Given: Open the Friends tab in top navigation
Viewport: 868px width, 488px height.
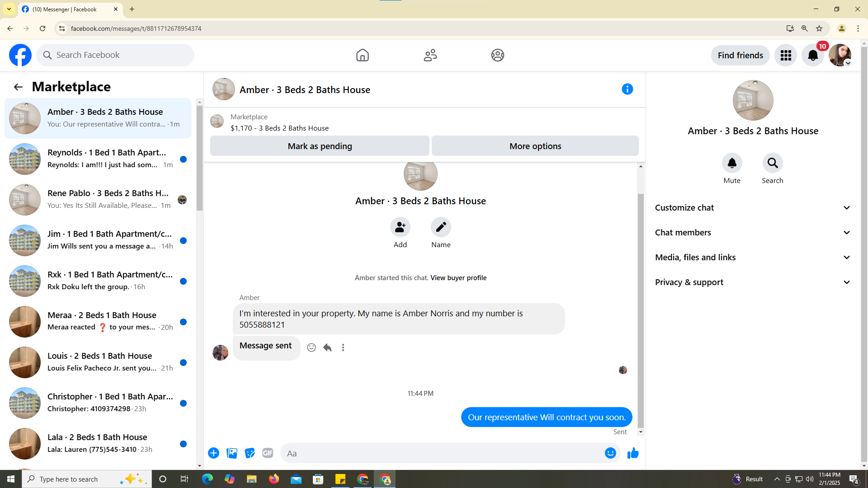Looking at the screenshot, I should click(430, 55).
